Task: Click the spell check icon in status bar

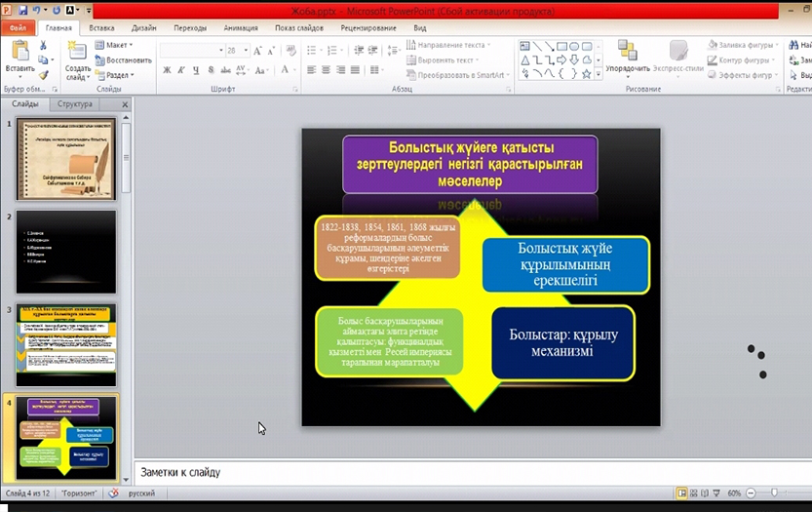Action: (114, 493)
